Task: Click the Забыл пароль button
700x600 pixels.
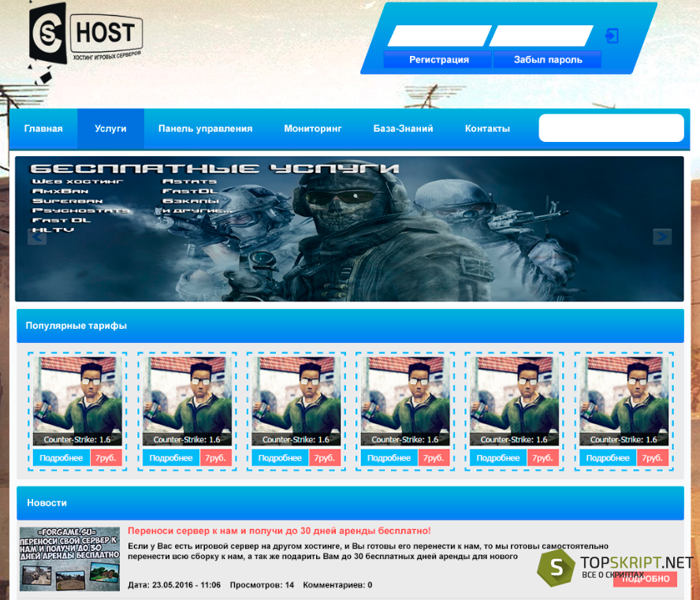Action: click(548, 60)
